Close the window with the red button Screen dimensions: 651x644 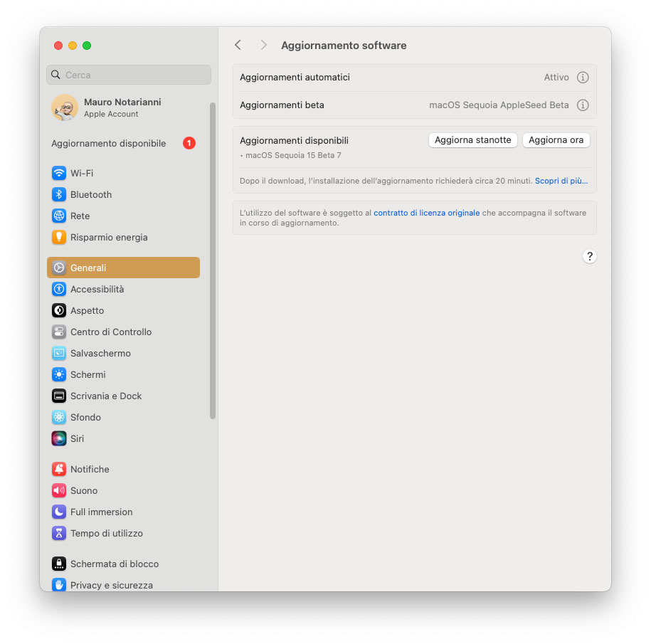coord(58,46)
